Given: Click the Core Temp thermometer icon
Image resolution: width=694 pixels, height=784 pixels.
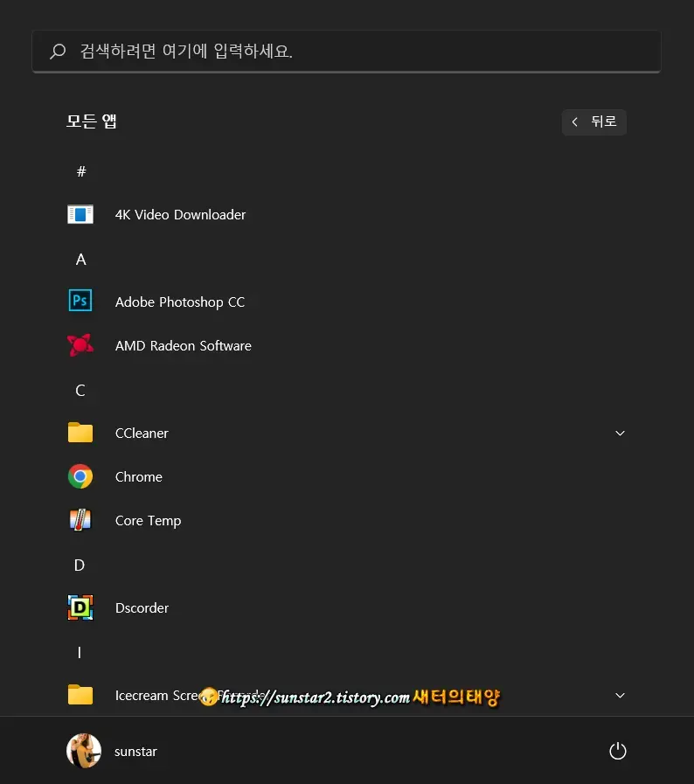Looking at the screenshot, I should coord(80,520).
